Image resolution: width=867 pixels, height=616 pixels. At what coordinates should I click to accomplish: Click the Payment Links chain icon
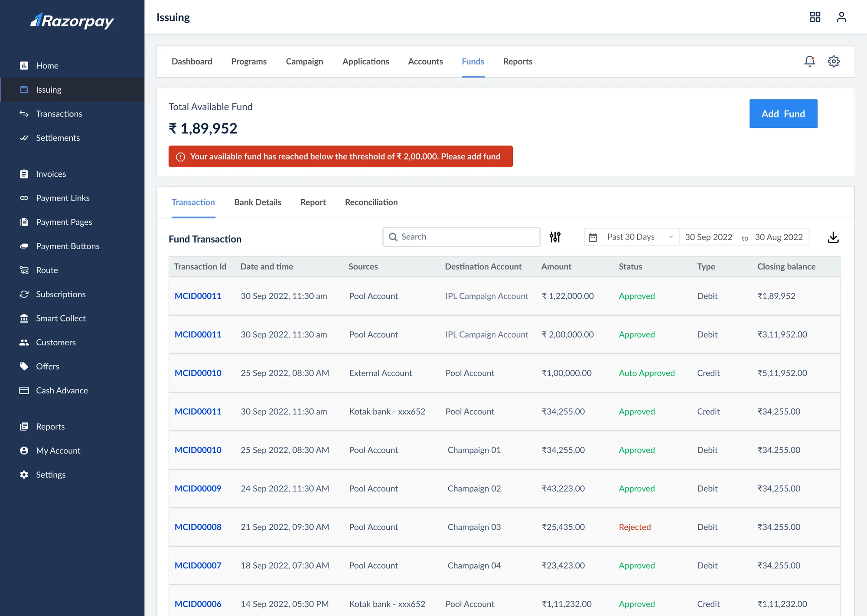(x=24, y=198)
